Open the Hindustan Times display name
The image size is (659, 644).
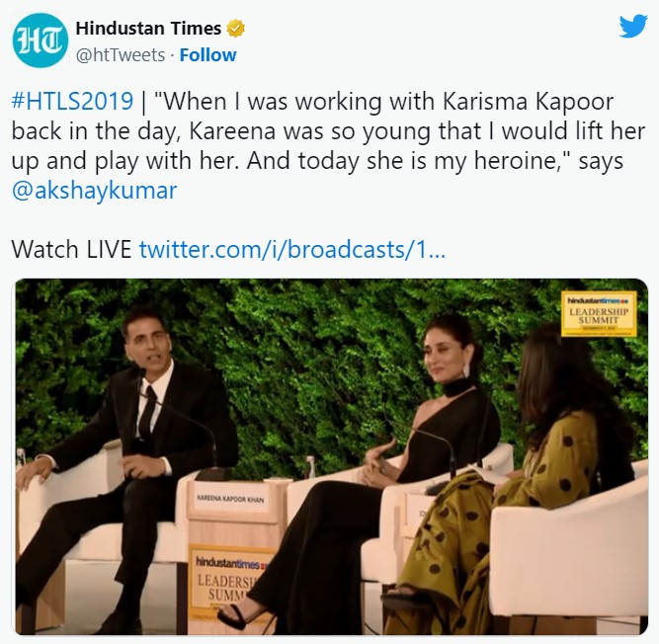(148, 29)
